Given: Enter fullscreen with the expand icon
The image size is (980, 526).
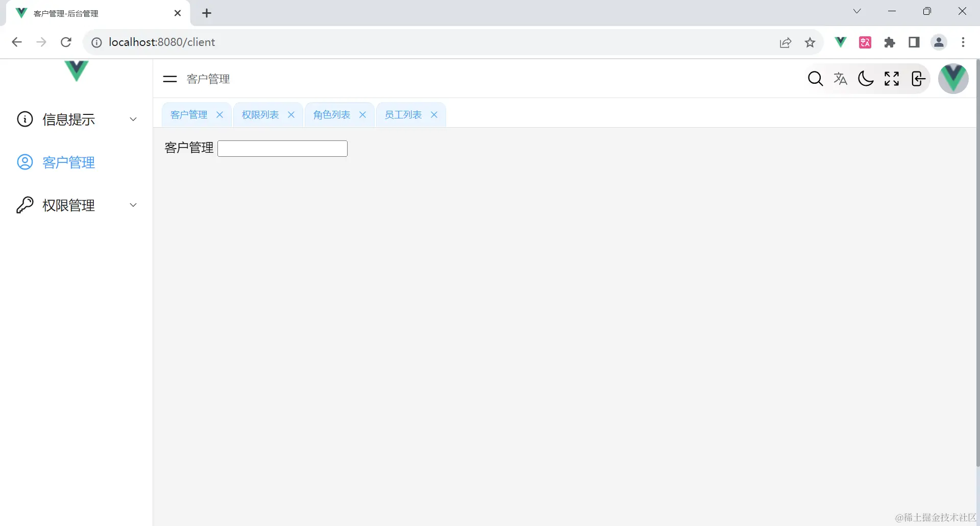Looking at the screenshot, I should (x=892, y=79).
